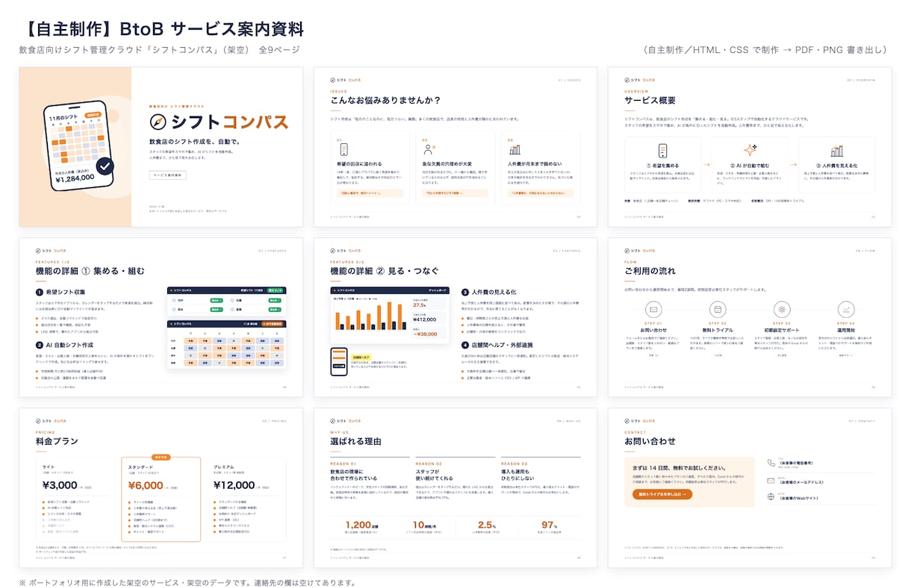This screenshot has height=588, width=911.
Task: Click the phone icon in issue card 01
Action: (343, 149)
